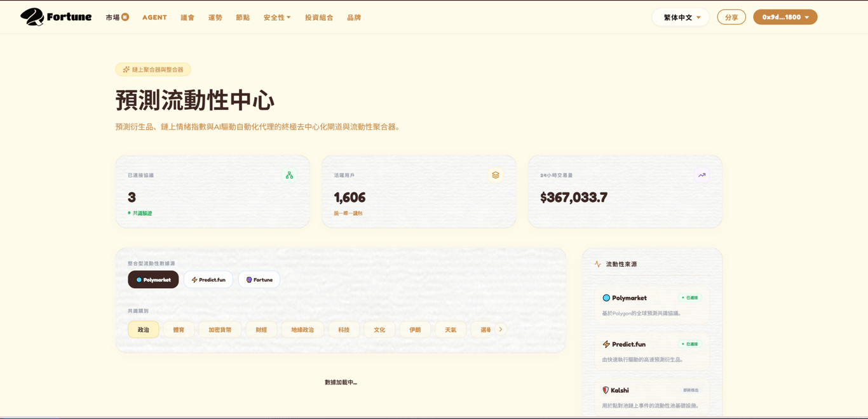Open the 繁体中文 language dropdown

coord(681,17)
